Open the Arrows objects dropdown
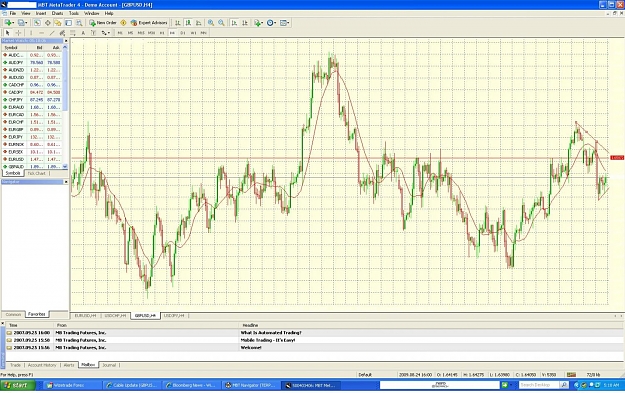 coord(106,33)
